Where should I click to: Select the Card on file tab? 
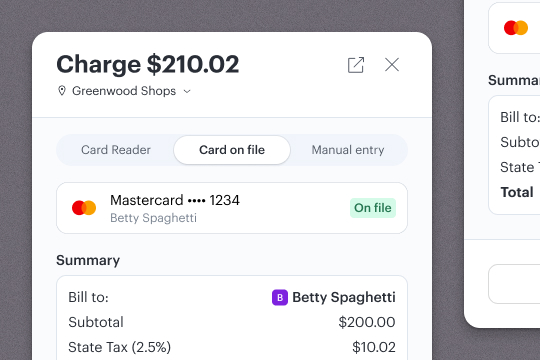(232, 150)
